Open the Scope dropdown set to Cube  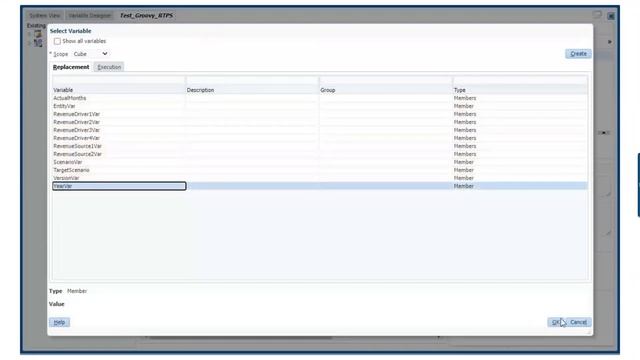point(91,54)
